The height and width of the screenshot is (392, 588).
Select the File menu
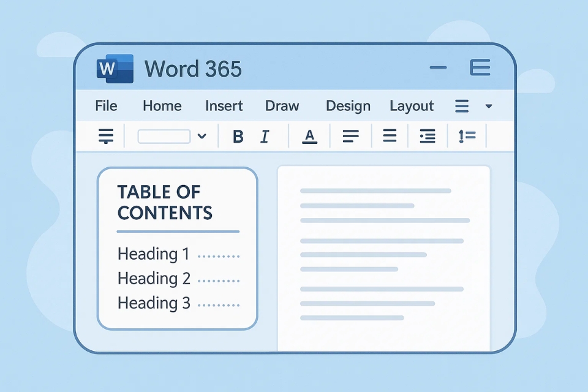pyautogui.click(x=105, y=105)
